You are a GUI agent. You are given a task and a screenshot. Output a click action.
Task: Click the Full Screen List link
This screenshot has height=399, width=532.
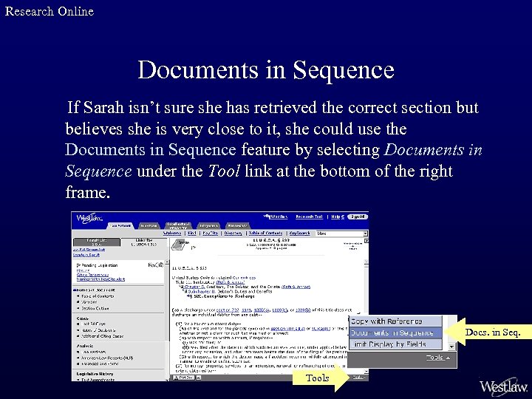[x=89, y=250]
